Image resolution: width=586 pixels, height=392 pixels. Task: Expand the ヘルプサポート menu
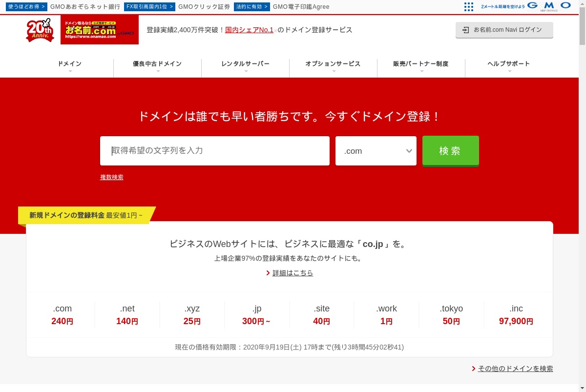509,66
